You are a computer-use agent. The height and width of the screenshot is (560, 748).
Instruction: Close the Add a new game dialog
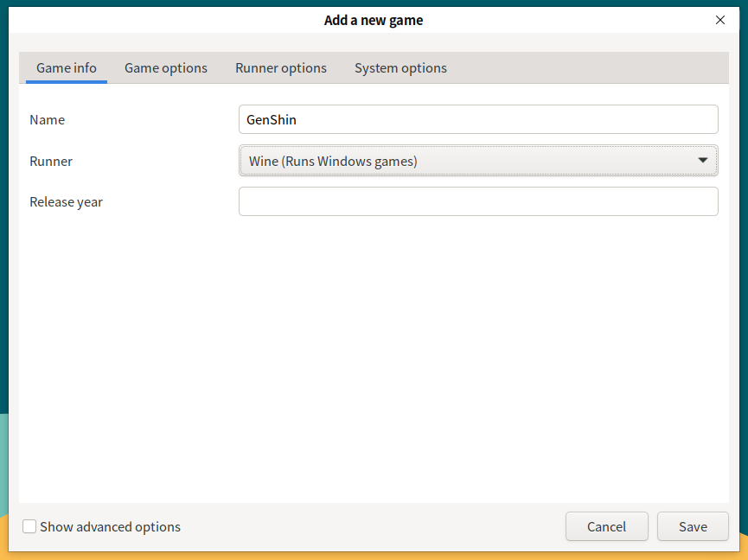[x=719, y=20]
